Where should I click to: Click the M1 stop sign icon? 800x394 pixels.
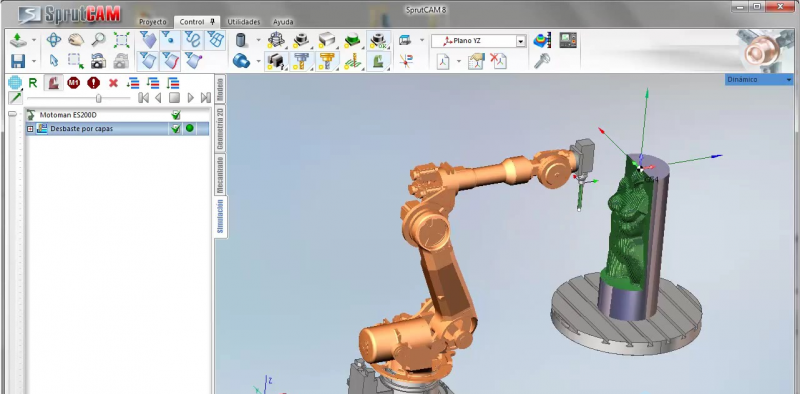73,83
